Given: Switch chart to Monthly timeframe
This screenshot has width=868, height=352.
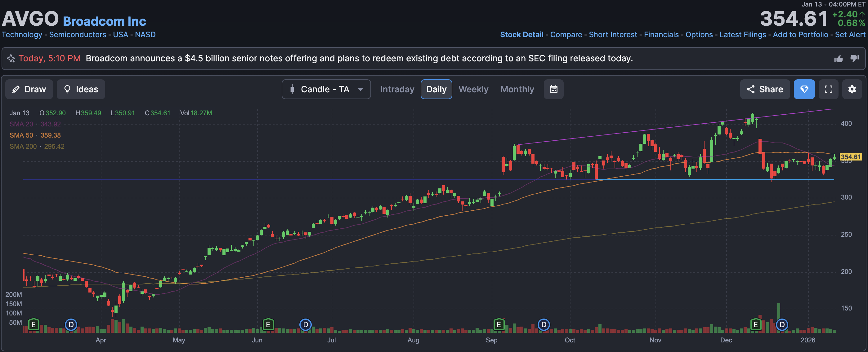Looking at the screenshot, I should point(517,89).
